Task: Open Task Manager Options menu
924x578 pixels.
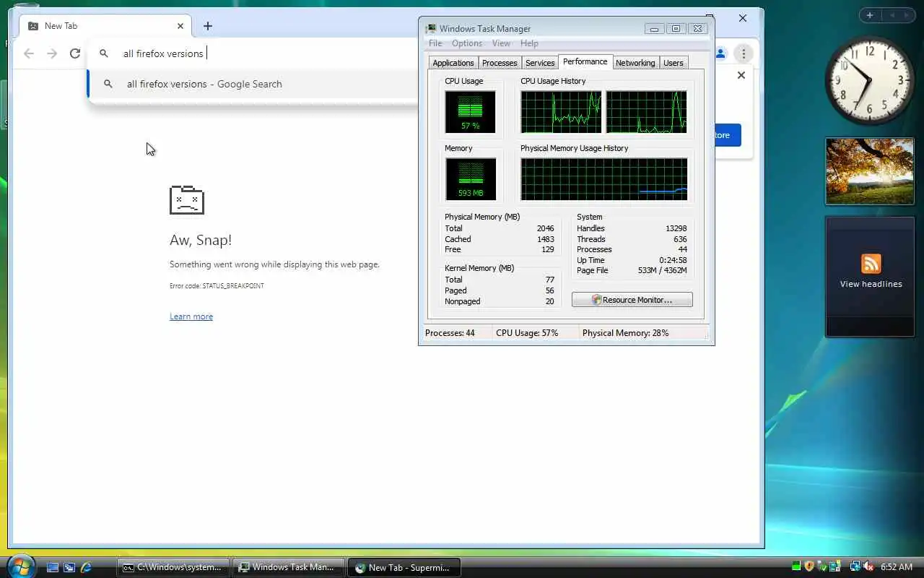Action: tap(467, 43)
